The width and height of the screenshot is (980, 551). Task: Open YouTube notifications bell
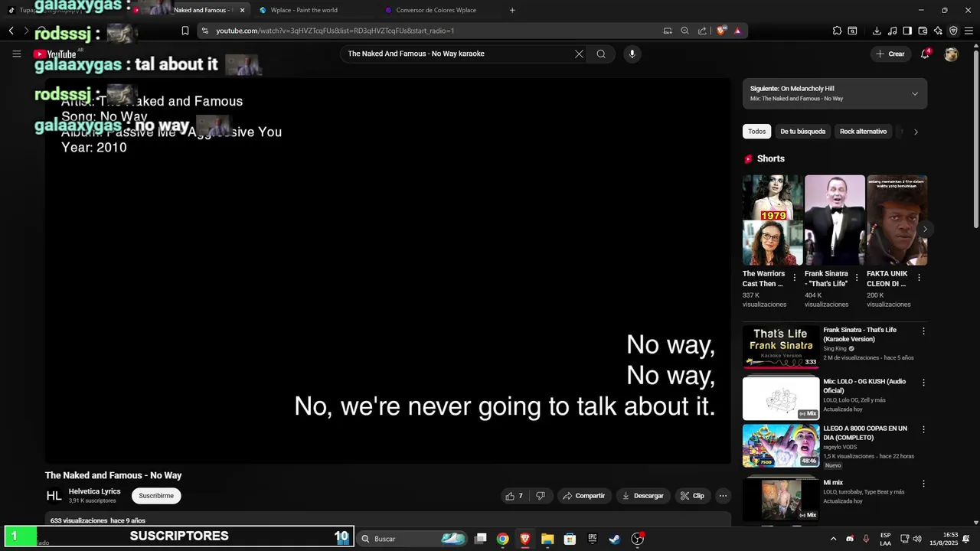click(925, 54)
